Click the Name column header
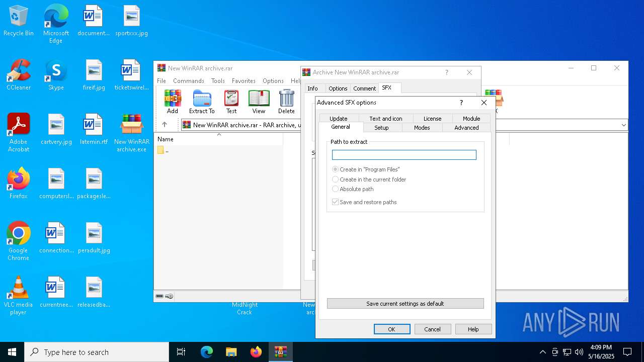The image size is (644, 362). coord(218,139)
